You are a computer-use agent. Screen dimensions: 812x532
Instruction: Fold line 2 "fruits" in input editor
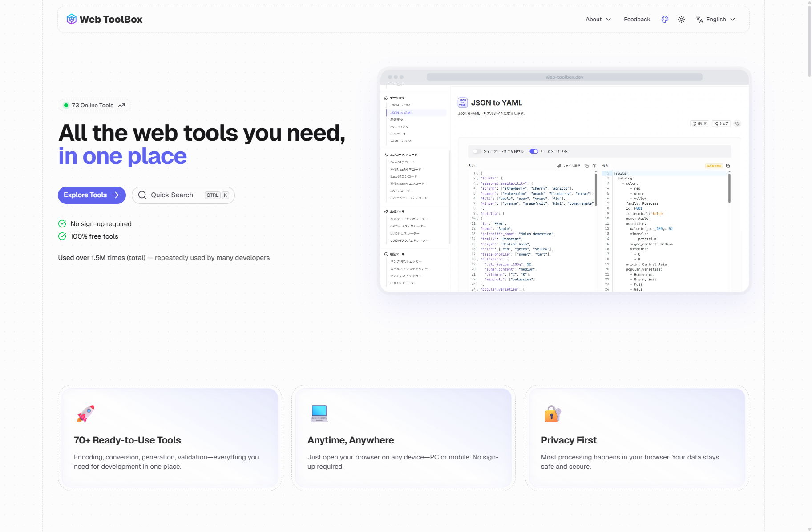click(478, 179)
